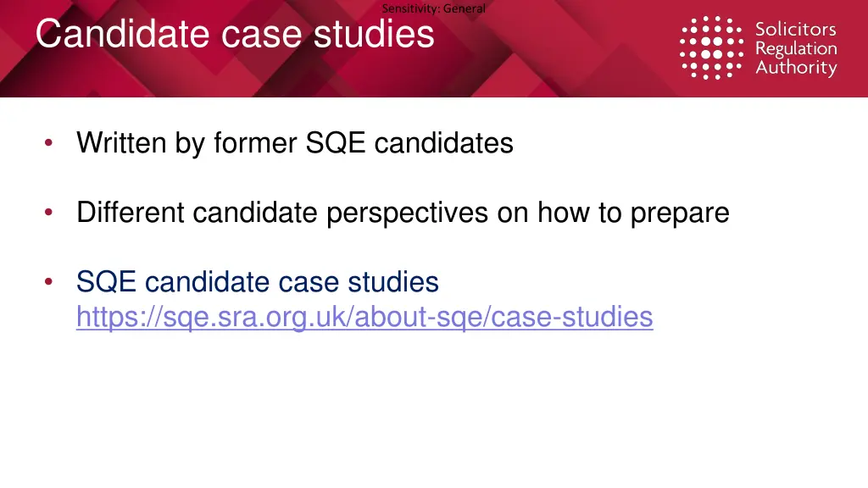Click the word Authority in the logo
This screenshot has width=868, height=488.
[796, 68]
